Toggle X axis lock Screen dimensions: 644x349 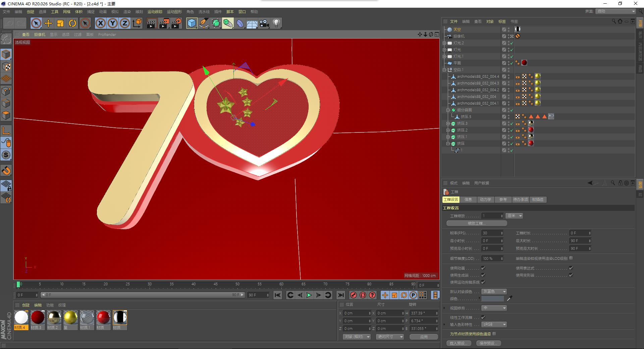(100, 23)
